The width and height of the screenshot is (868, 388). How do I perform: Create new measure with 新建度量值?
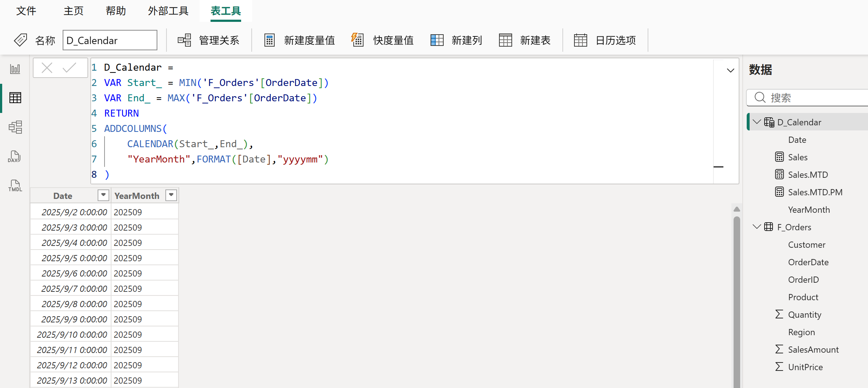pos(299,40)
